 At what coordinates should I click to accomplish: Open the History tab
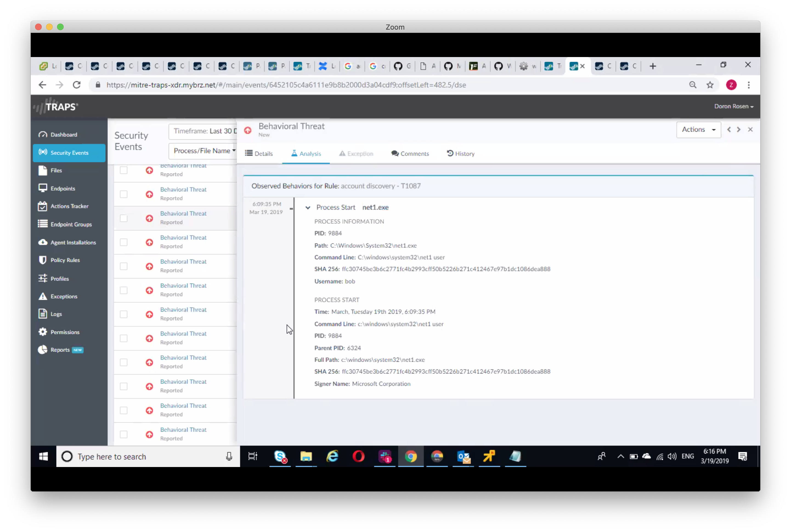coord(461,154)
